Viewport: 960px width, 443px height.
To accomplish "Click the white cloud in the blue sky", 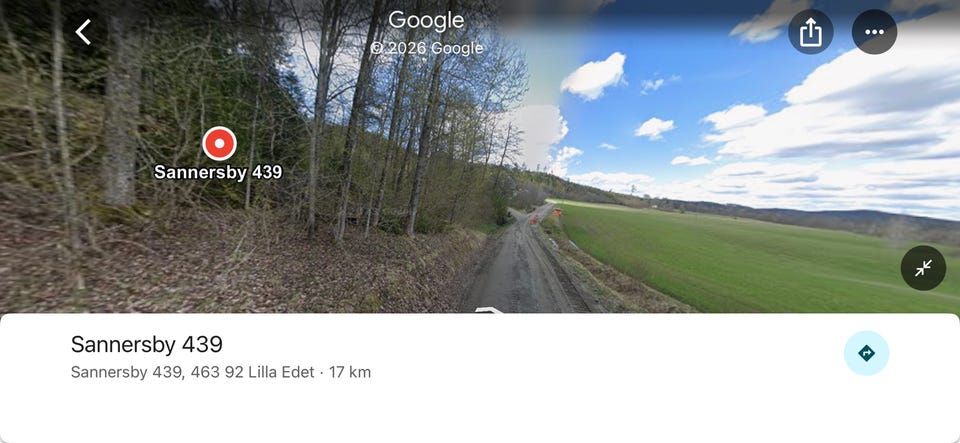I will (594, 75).
